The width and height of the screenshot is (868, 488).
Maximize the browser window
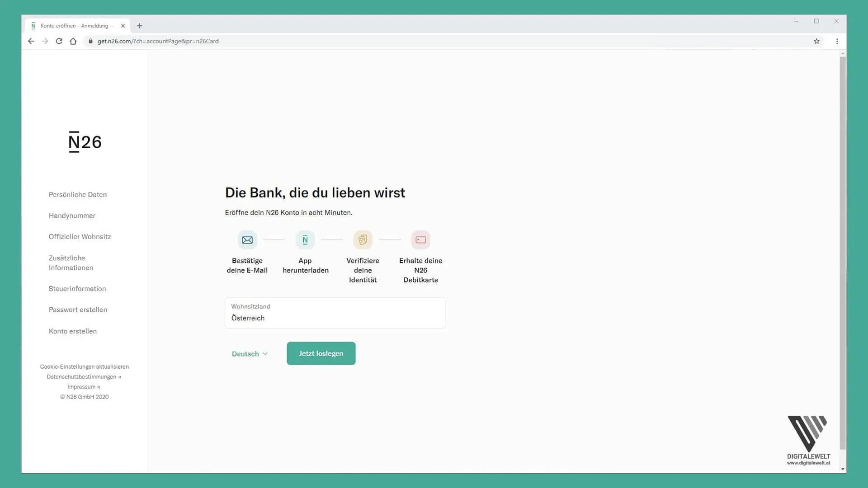tap(816, 21)
